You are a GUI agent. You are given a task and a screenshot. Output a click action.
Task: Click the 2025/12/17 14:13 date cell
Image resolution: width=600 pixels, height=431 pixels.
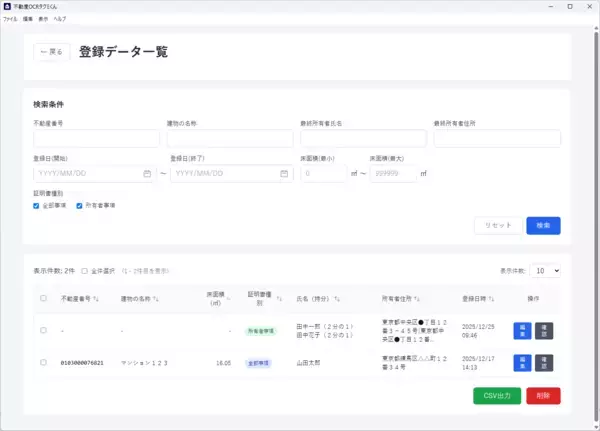[478, 363]
